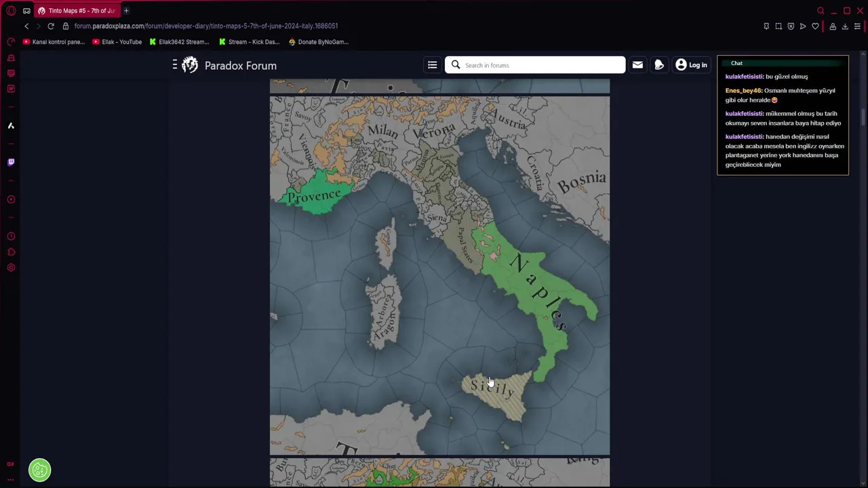Take a snapshot of the page
This screenshot has height=488, width=868.
[778, 26]
